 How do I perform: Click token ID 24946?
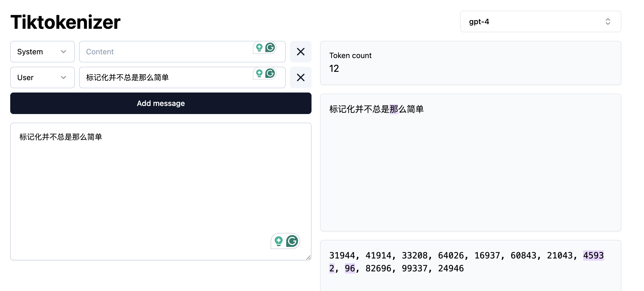tap(451, 268)
